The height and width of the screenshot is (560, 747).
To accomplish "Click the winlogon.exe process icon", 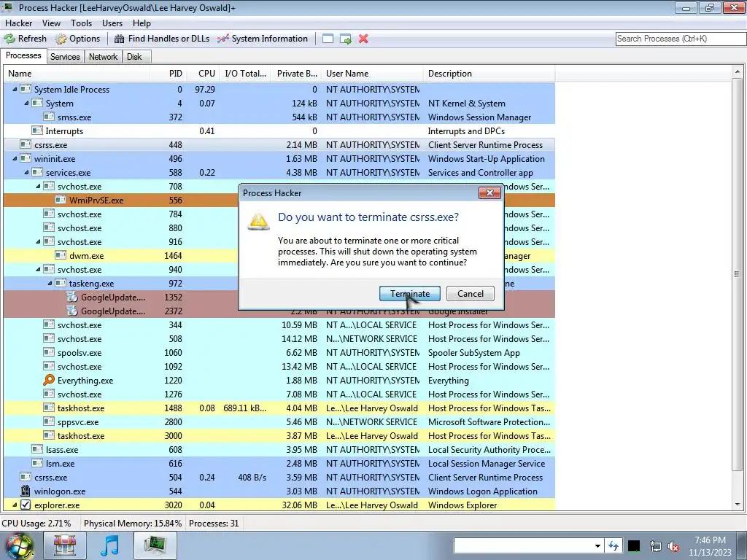I will [26, 491].
